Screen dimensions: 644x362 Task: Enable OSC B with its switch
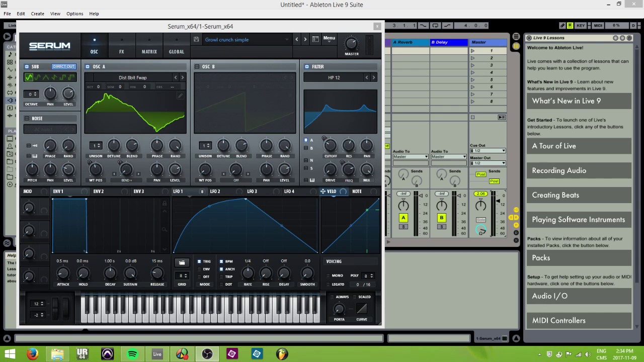197,66
